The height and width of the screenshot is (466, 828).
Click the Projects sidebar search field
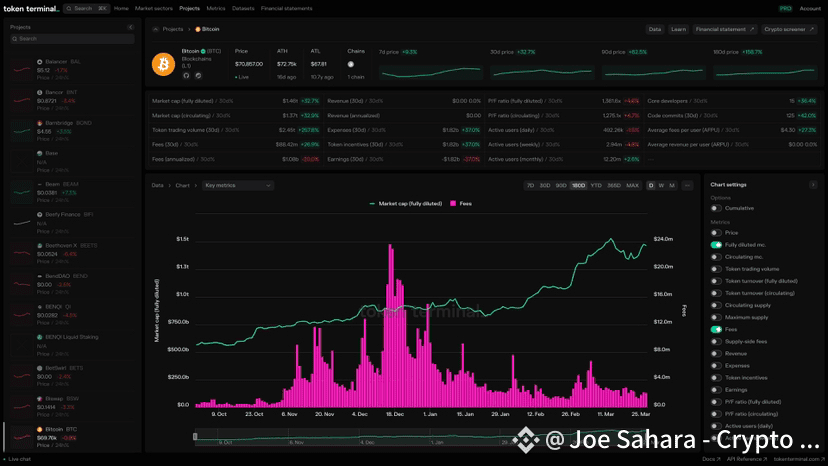coord(70,39)
